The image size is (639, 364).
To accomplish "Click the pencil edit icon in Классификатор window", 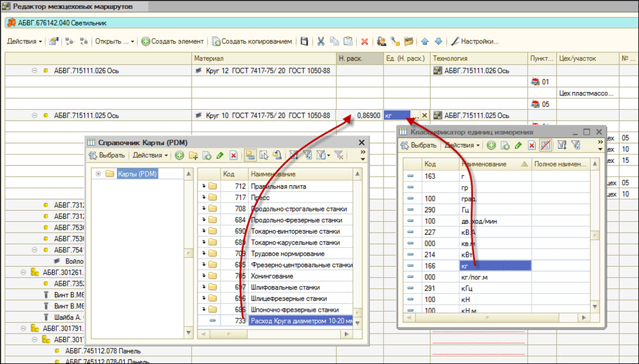I will tap(518, 146).
